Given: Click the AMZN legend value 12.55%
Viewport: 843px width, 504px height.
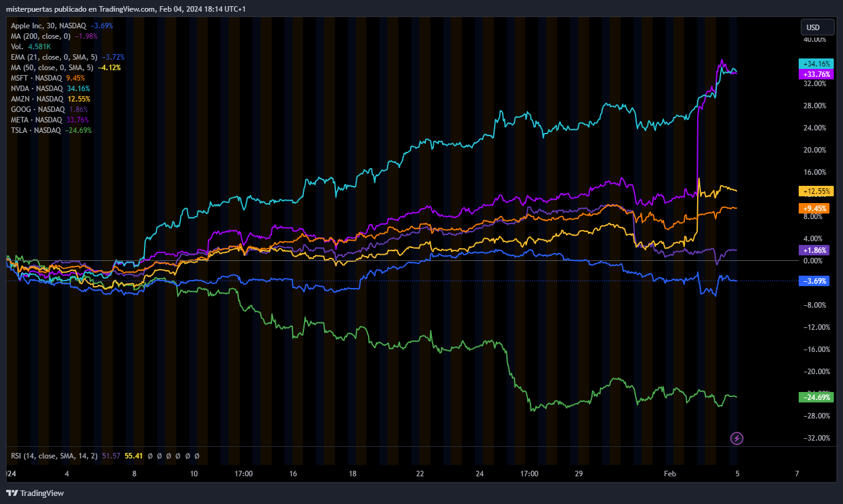Looking at the screenshot, I should pos(79,99).
